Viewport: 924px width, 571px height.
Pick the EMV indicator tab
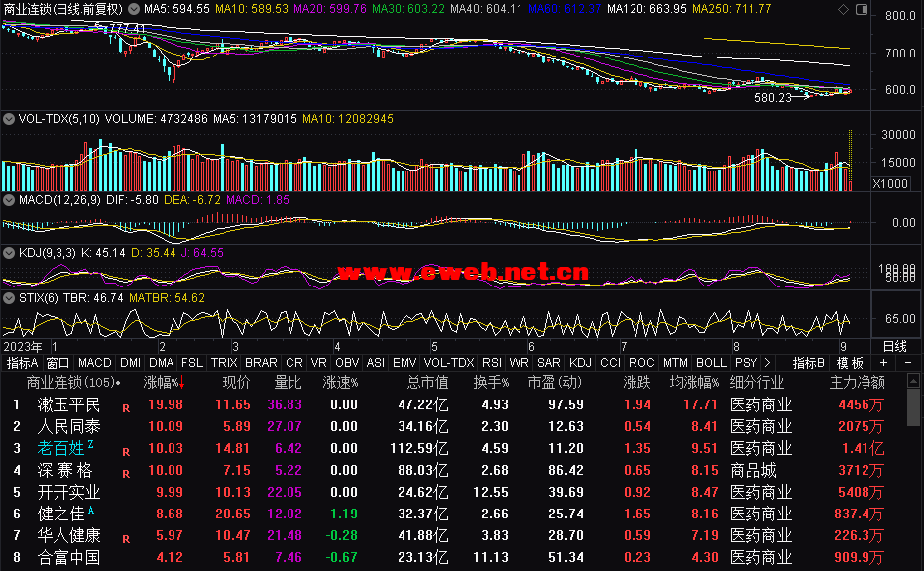pos(404,363)
